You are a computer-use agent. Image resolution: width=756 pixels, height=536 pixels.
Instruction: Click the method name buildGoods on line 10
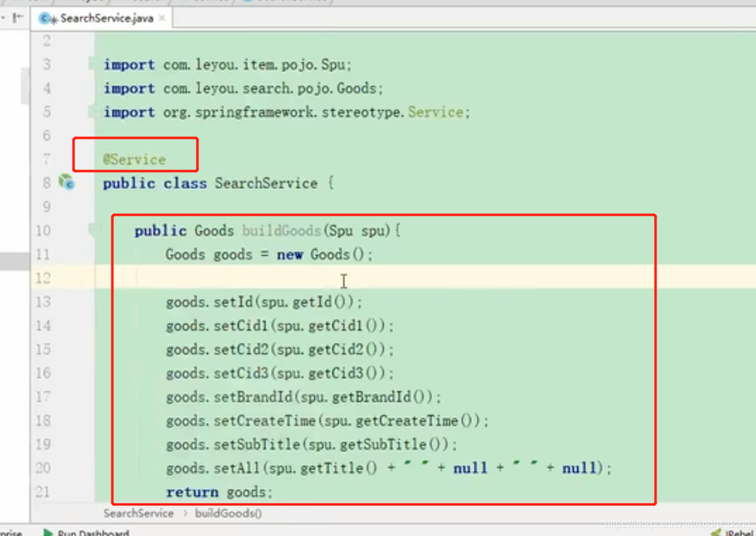(281, 231)
